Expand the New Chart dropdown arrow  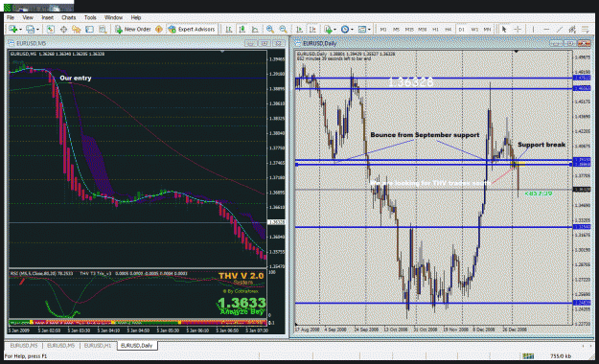(20, 30)
